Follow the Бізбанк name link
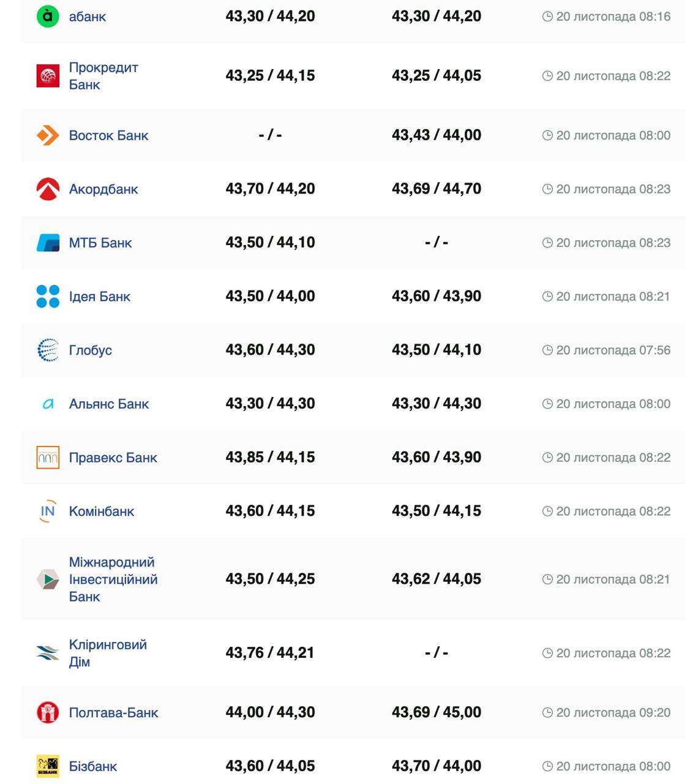Image resolution: width=690 pixels, height=784 pixels. pyautogui.click(x=92, y=766)
